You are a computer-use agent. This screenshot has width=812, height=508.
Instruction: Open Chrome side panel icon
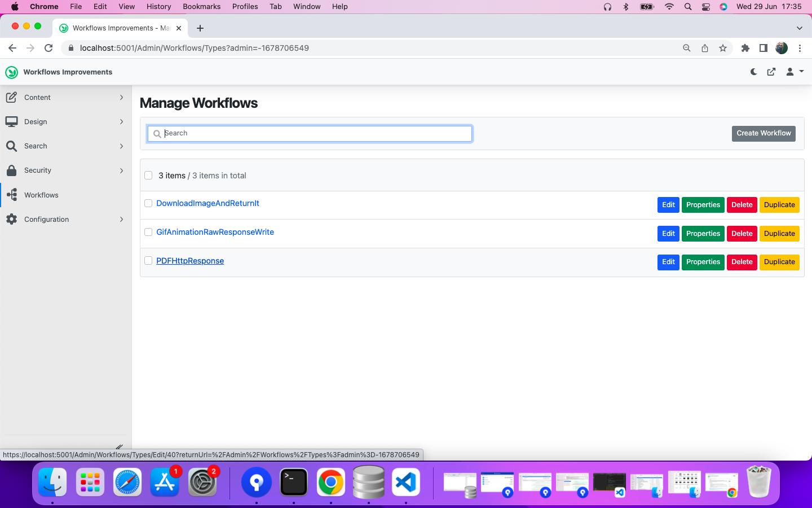click(764, 48)
